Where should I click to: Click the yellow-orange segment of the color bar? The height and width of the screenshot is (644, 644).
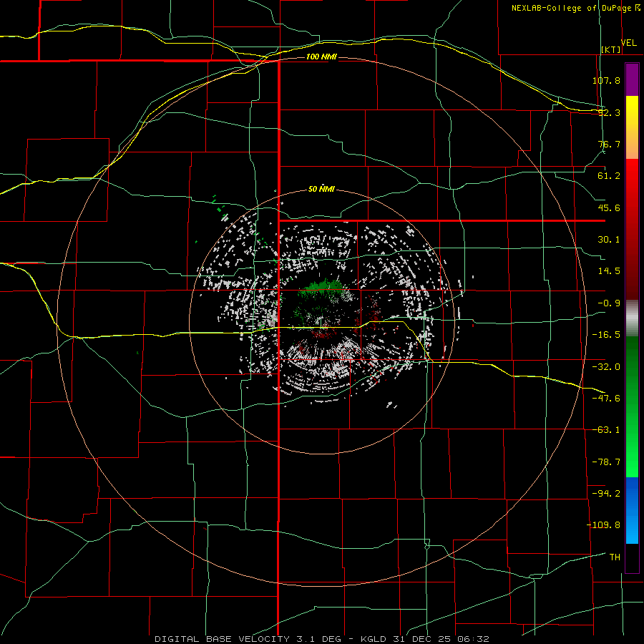tap(632, 127)
